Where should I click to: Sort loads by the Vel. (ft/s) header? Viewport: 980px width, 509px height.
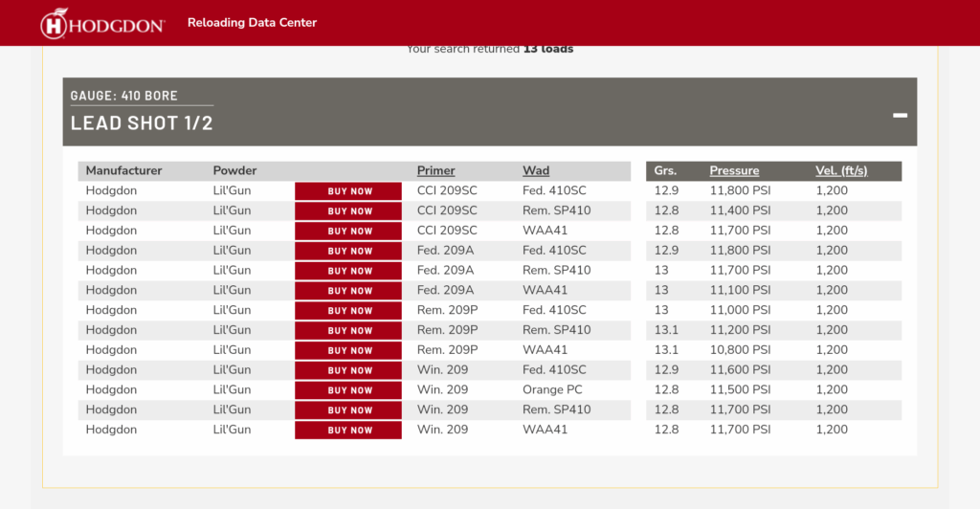[x=841, y=170]
